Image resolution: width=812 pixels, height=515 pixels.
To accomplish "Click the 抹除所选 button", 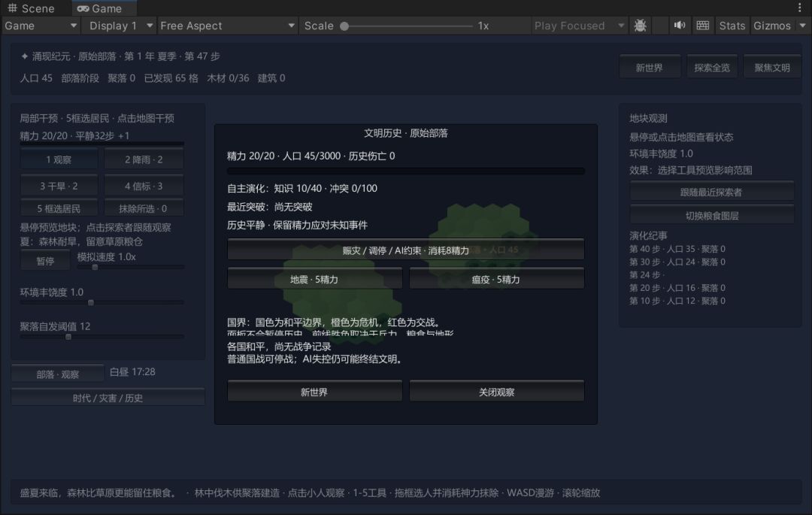I will click(144, 208).
